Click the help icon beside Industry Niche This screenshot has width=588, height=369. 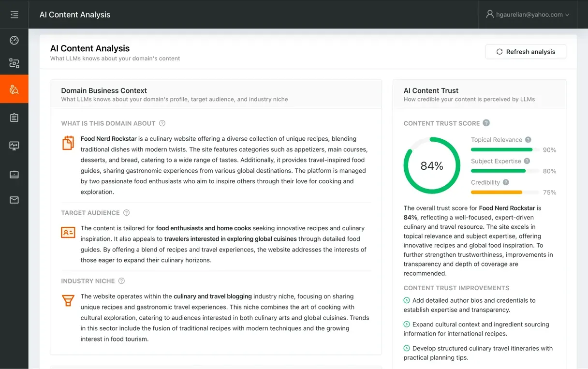[121, 280]
